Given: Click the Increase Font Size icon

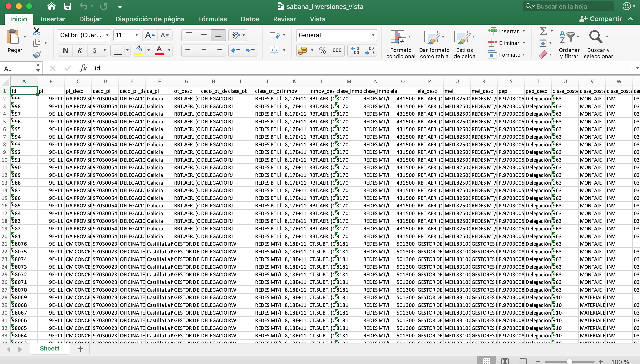Looking at the screenshot, I should click(x=150, y=35).
